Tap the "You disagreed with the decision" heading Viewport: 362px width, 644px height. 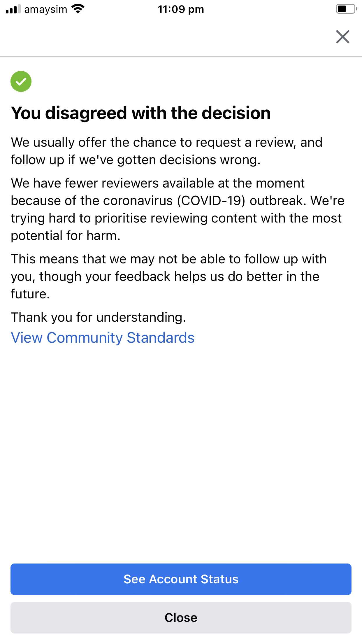tap(141, 113)
